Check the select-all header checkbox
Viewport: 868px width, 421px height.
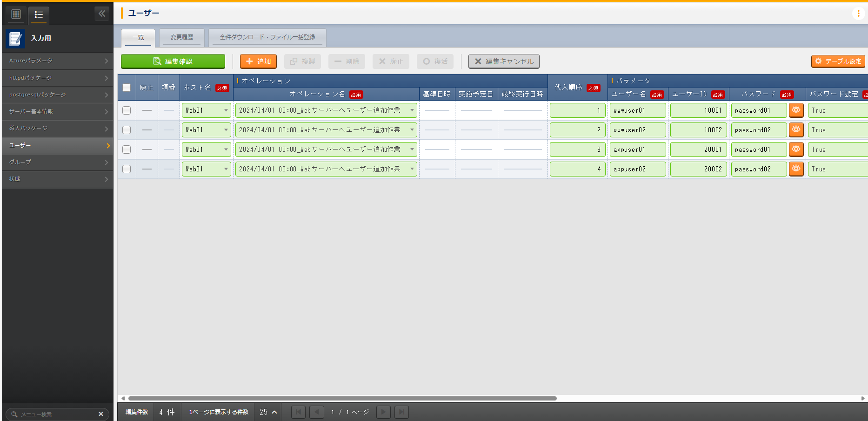click(127, 88)
